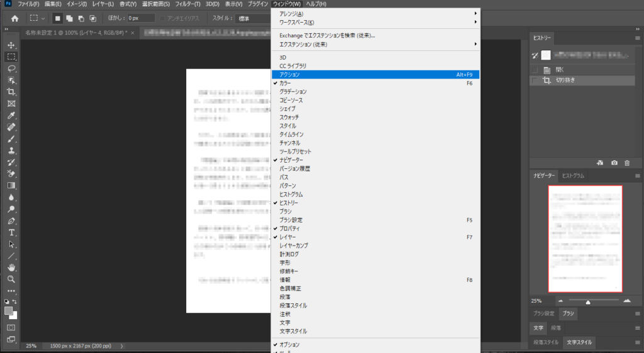Click the Home icon in options bar
The height and width of the screenshot is (353, 644).
tap(15, 18)
